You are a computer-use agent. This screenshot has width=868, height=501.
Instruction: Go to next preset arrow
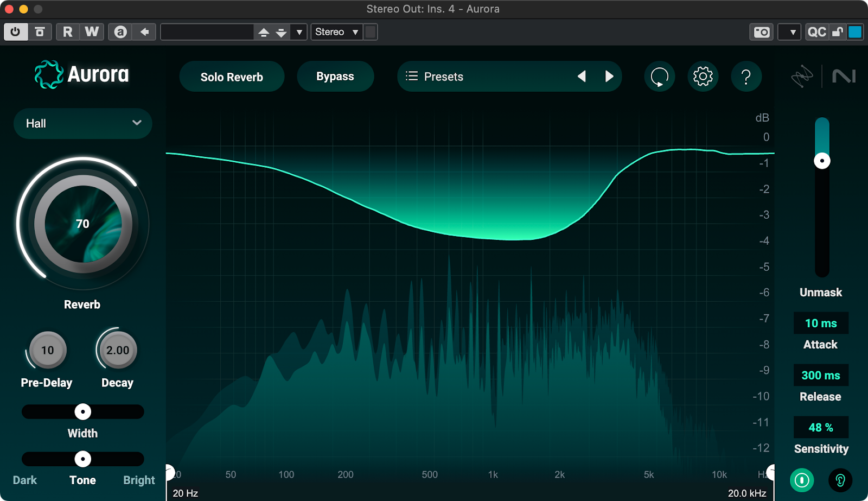tap(609, 77)
